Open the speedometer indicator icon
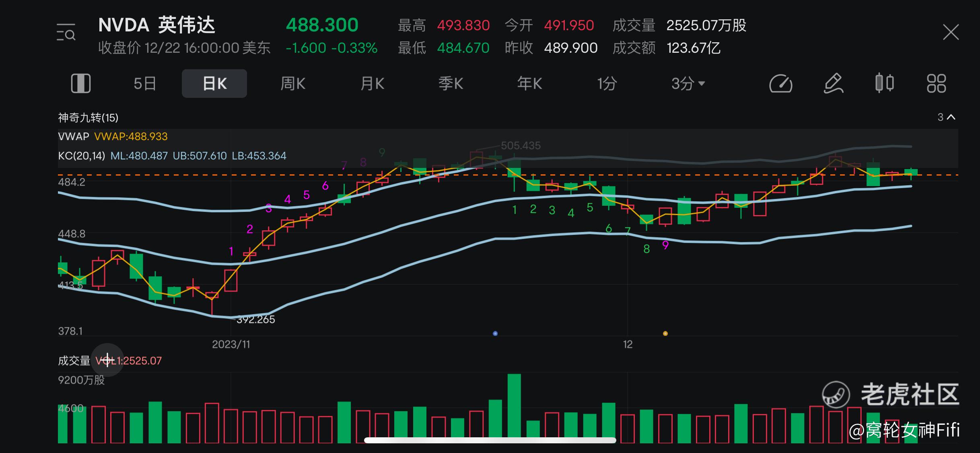 pyautogui.click(x=780, y=84)
